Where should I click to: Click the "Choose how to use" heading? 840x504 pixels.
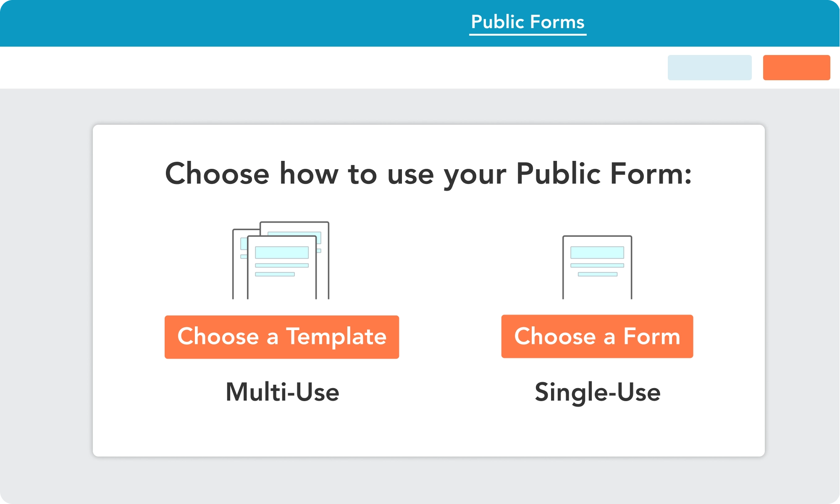tap(428, 173)
